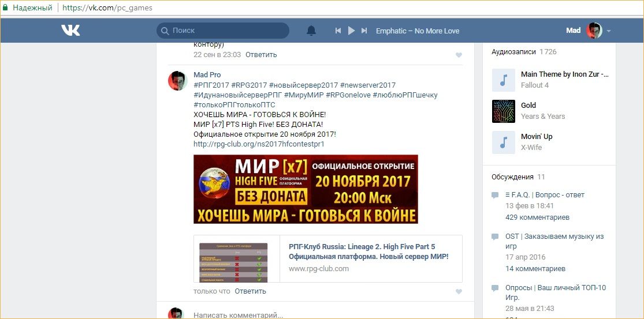644x319 pixels.
Task: Click the URL vk.com/pc_games
Action: [x=107, y=7]
